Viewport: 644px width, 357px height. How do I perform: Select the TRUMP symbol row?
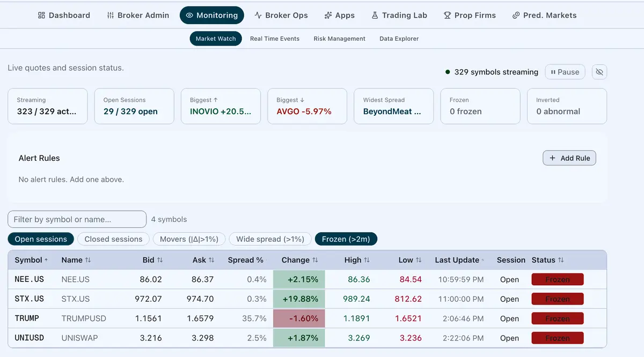[307, 318]
